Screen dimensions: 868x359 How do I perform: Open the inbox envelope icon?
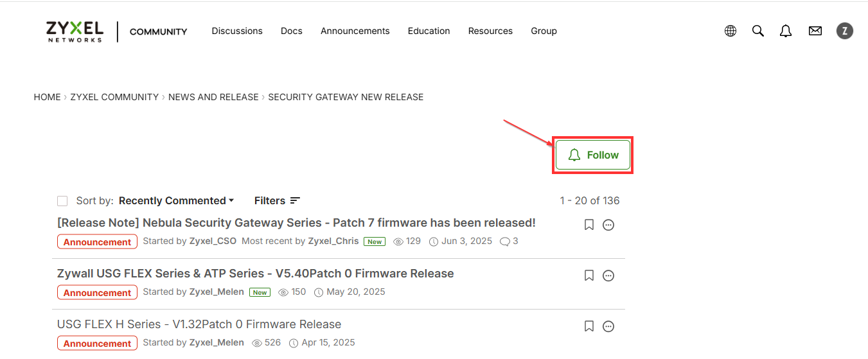815,31
